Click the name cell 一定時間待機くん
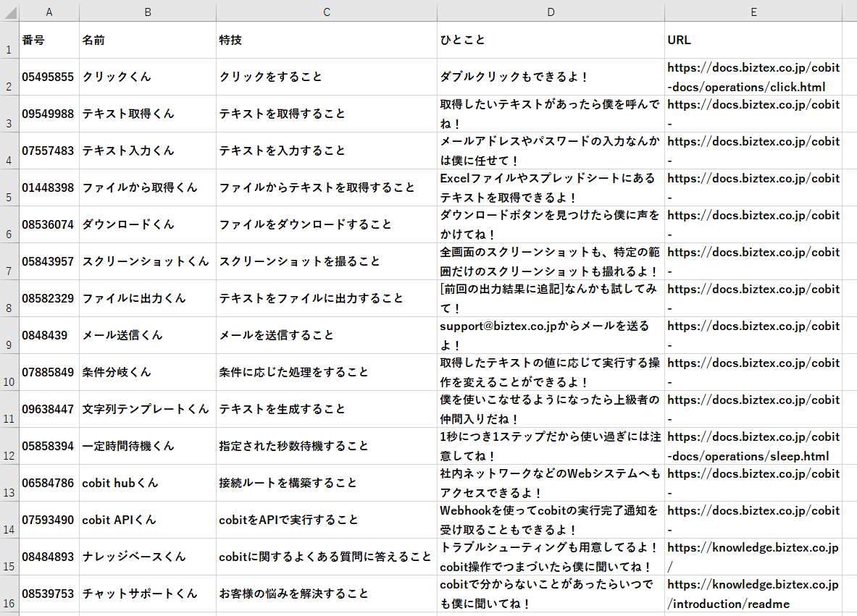 [x=148, y=446]
